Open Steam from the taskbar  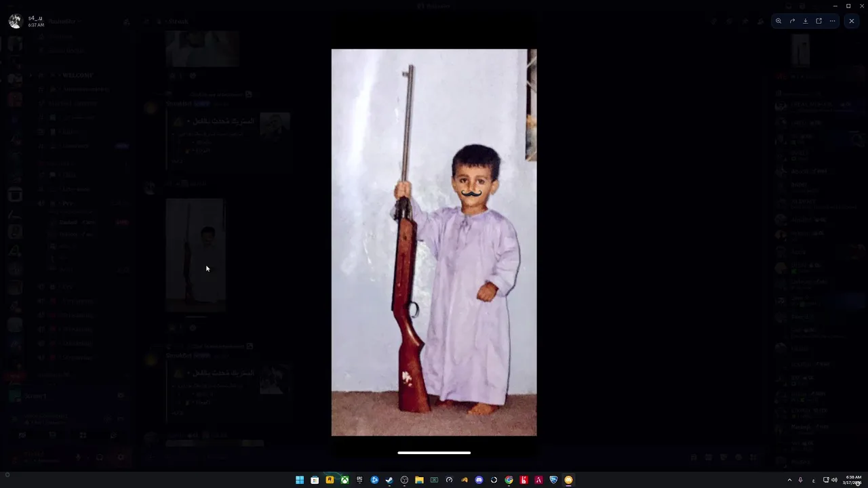coord(389,480)
